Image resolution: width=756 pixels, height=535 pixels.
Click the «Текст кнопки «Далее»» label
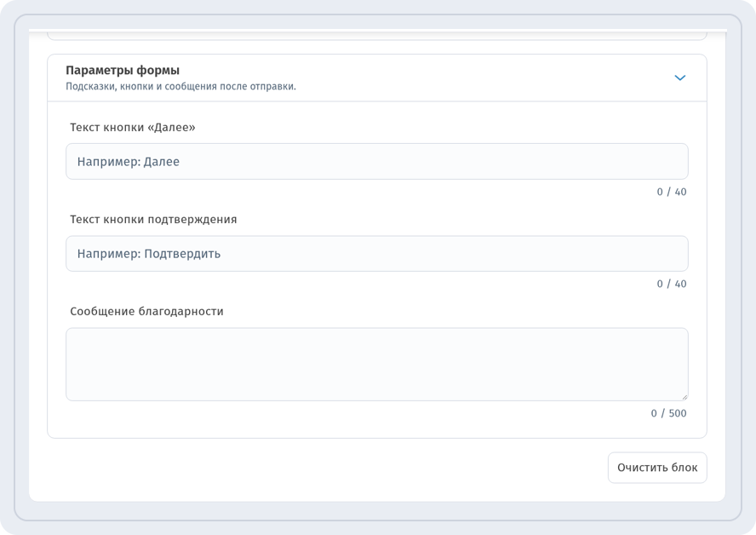(x=133, y=127)
